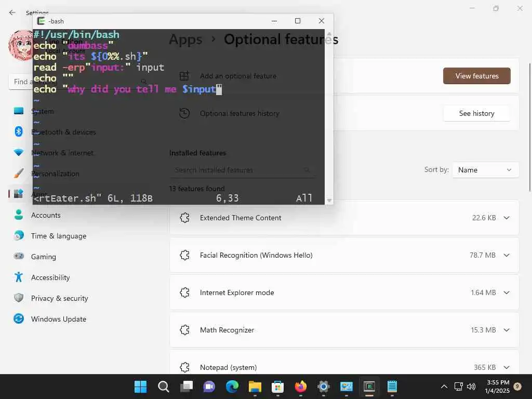The image size is (532, 399).
Task: Click 'Internet Explorer mode' feature name
Action: point(237,293)
